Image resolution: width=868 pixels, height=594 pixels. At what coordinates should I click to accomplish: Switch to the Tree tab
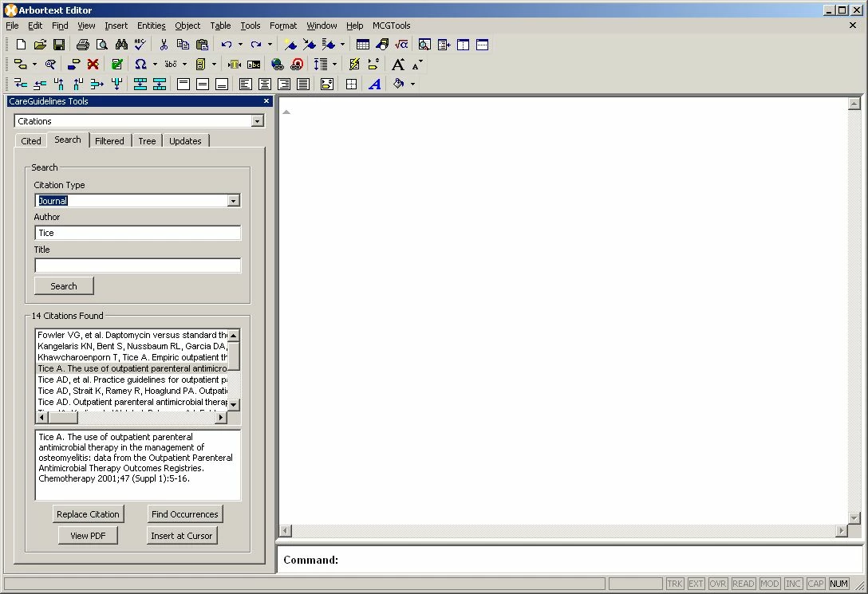click(148, 141)
